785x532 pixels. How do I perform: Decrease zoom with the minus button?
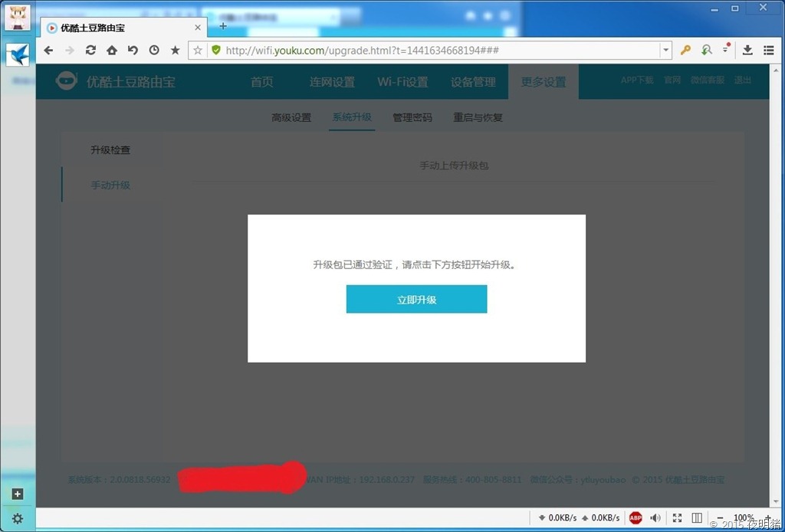point(720,518)
